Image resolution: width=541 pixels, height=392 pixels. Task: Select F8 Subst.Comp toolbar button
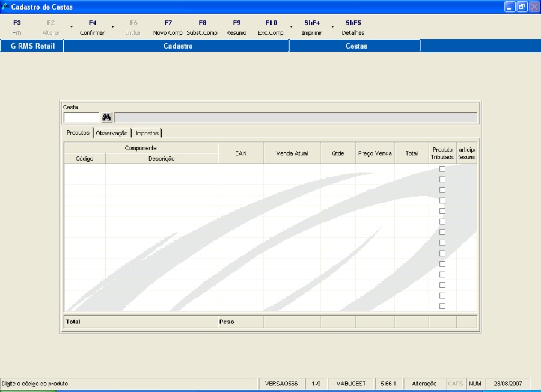click(202, 28)
